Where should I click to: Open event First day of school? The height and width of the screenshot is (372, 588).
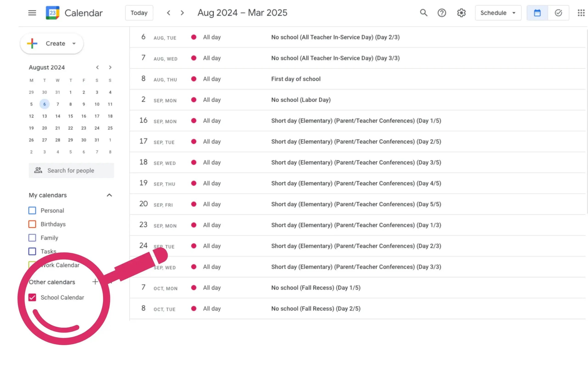click(296, 79)
